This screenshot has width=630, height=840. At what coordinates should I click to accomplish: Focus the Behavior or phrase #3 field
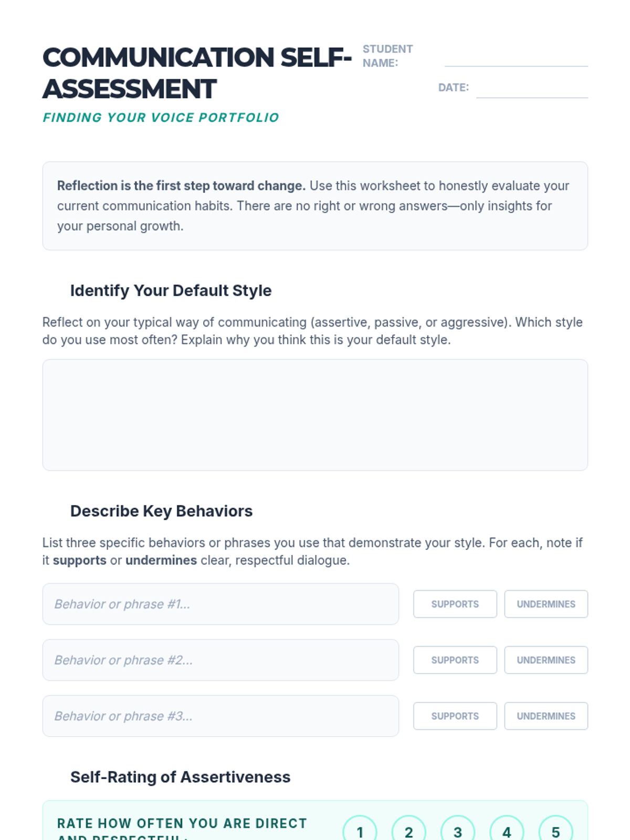(220, 716)
